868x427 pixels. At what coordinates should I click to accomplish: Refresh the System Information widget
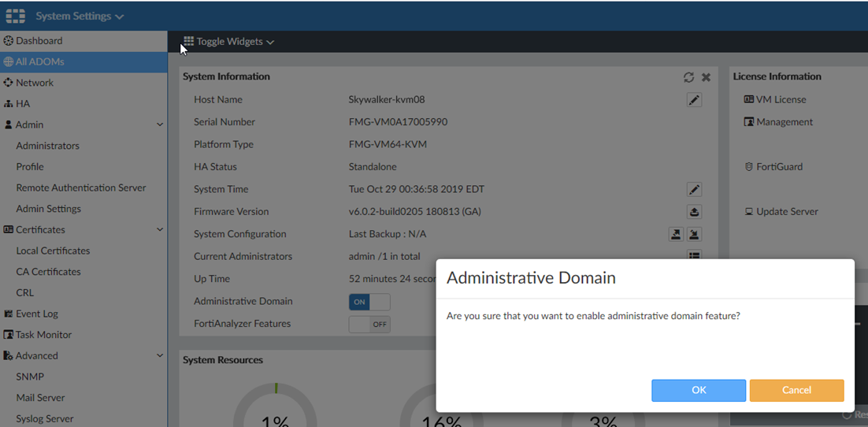click(688, 77)
